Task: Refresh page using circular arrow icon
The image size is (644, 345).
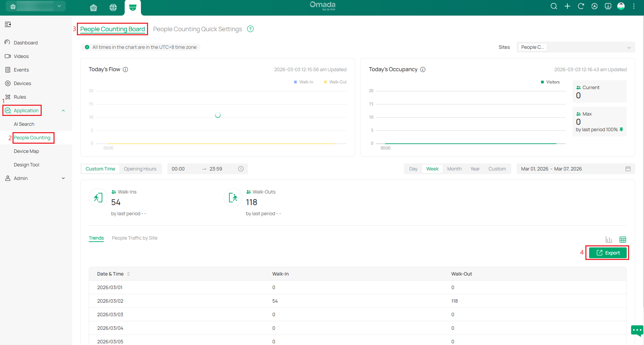Action: [581, 6]
